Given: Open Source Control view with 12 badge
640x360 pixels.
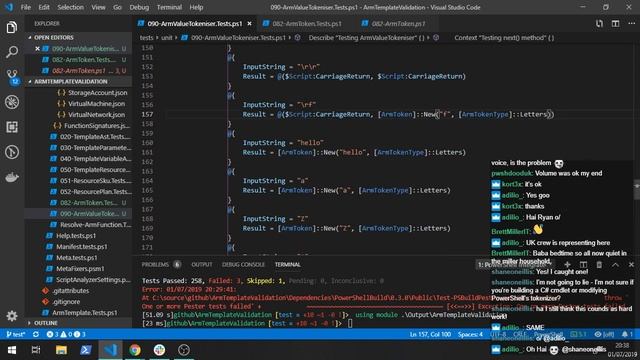Looking at the screenshot, I should click(x=12, y=77).
